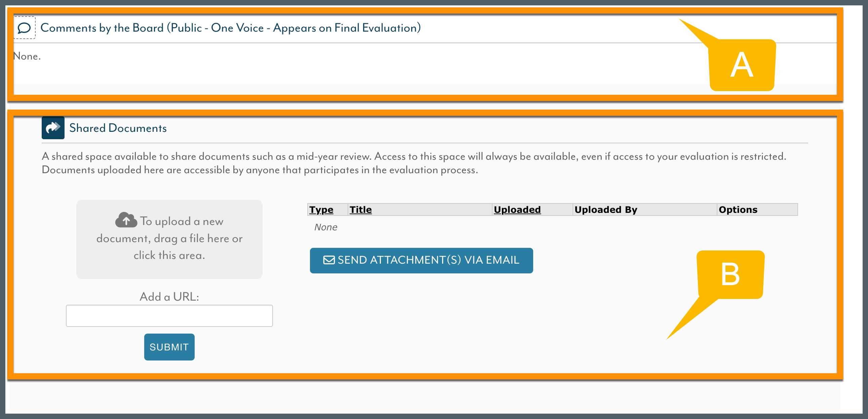Sort documents by Type column
Image resolution: width=868 pixels, height=419 pixels.
point(321,210)
